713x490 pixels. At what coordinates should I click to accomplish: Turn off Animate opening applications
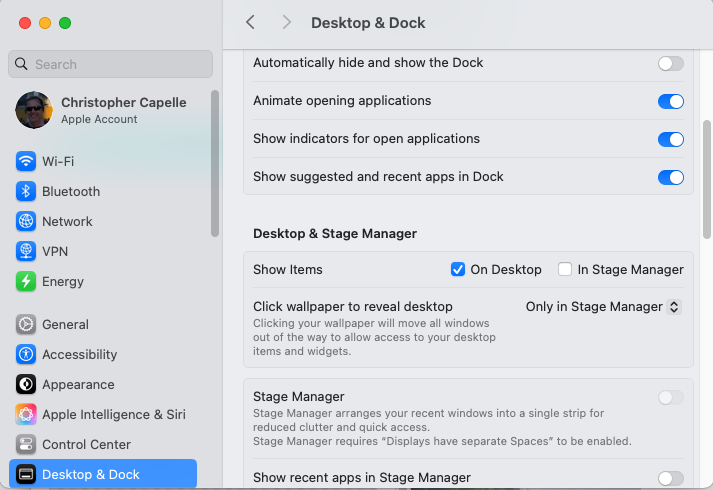[670, 101]
